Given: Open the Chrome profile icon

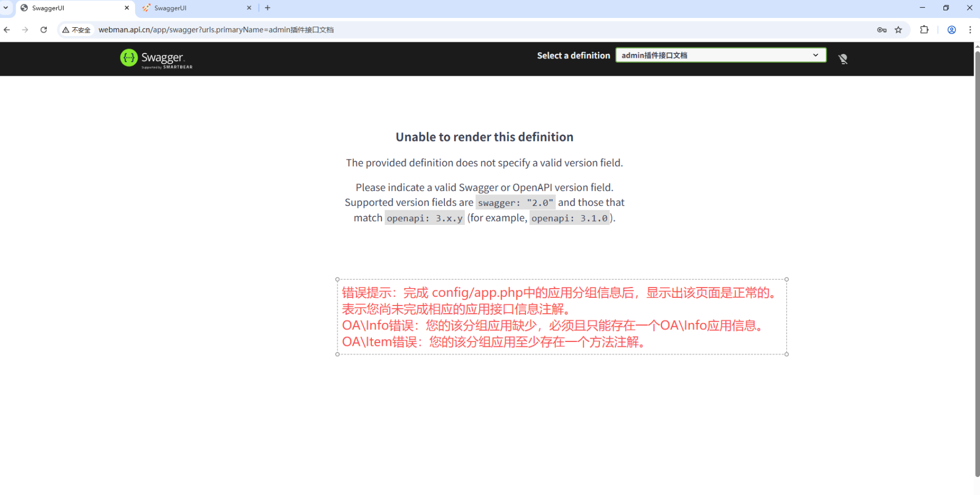Looking at the screenshot, I should point(951,30).
